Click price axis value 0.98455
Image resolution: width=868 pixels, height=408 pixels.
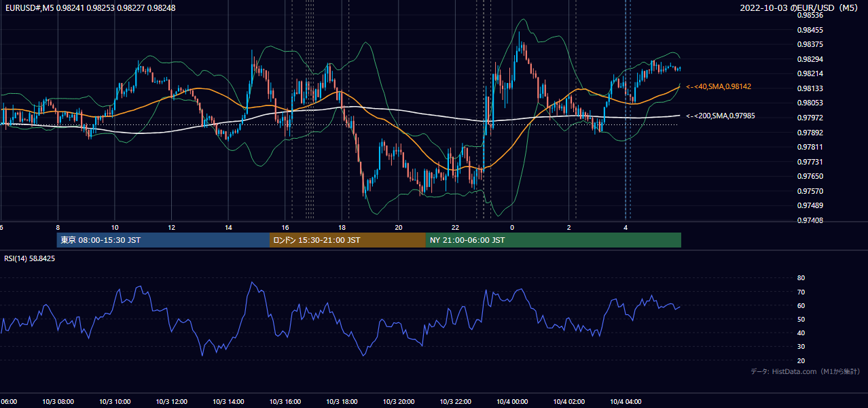(x=810, y=30)
